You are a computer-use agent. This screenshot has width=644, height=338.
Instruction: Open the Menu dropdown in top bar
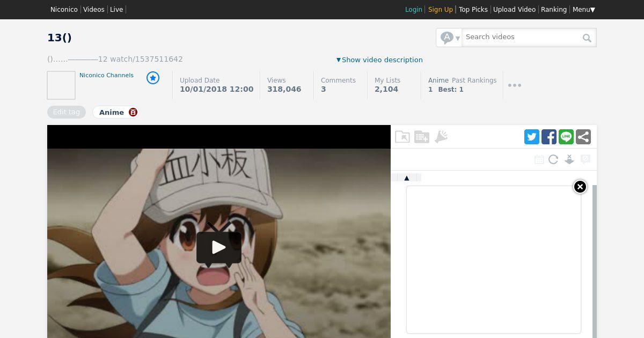[x=584, y=10]
